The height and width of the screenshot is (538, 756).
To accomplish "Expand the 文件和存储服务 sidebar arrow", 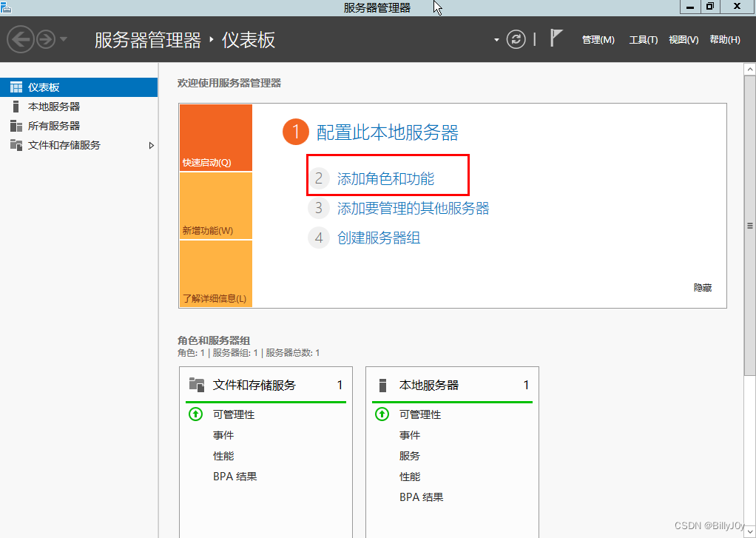I will pos(152,145).
